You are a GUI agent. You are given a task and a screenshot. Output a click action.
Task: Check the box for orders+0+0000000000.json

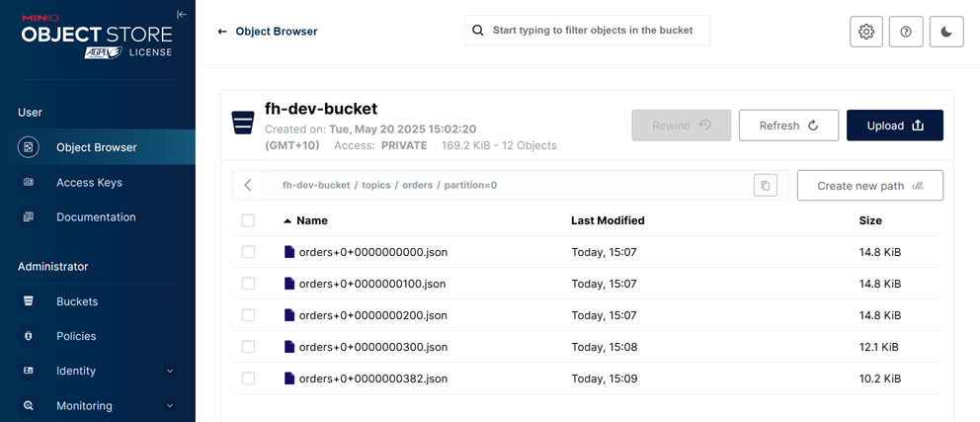248,252
